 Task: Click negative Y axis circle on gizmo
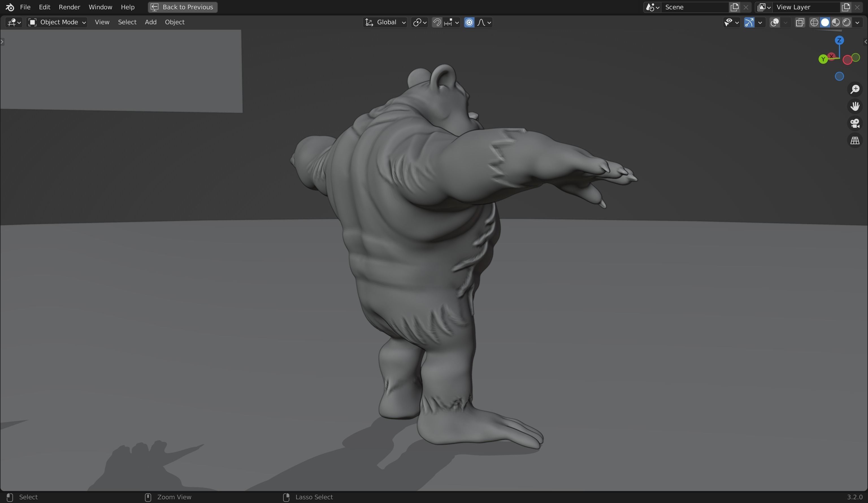click(856, 58)
